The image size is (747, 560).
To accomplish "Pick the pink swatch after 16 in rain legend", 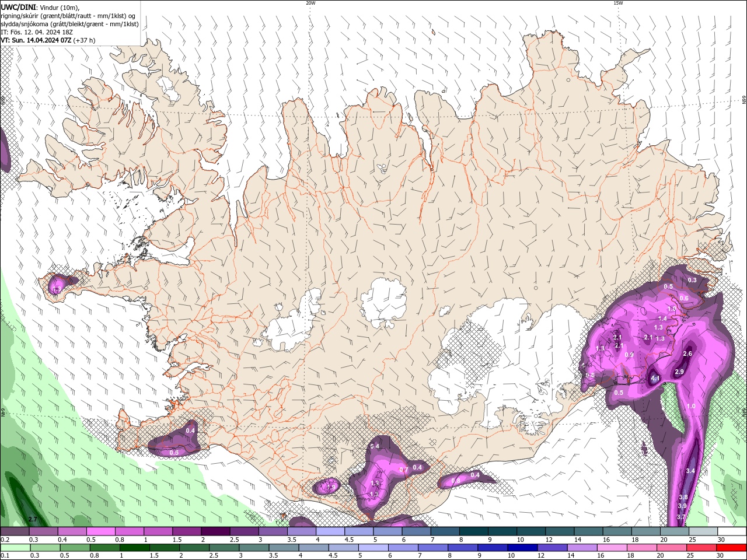I will [x=612, y=548].
